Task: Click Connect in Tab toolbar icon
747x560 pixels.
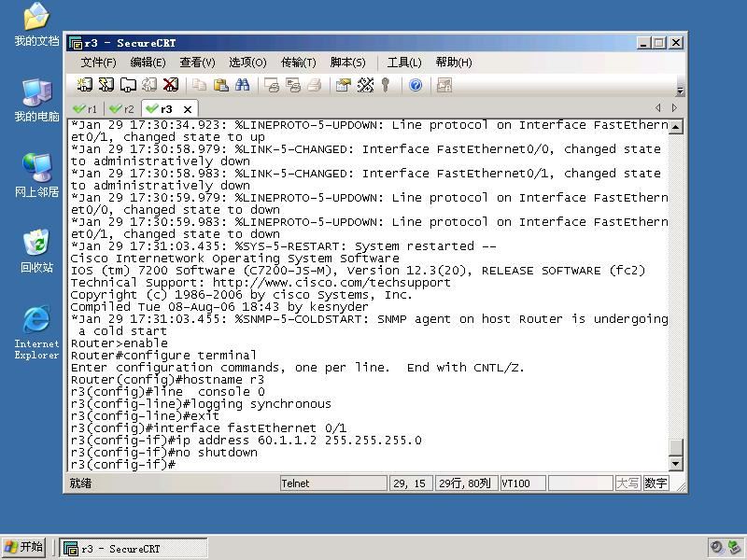Action: point(128,85)
